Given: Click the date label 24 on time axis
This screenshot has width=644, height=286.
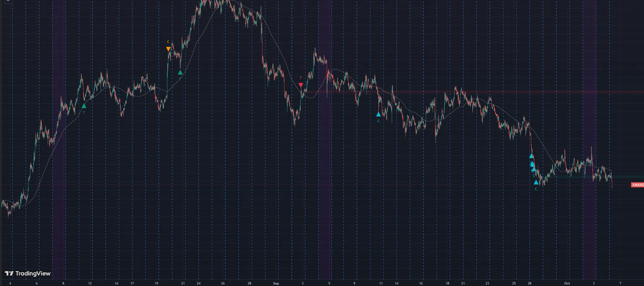Looking at the screenshot, I should click(198, 283).
